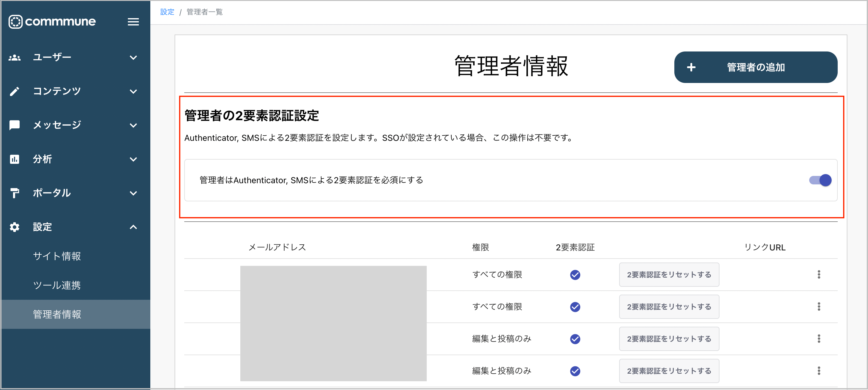
Task: Expand the ユーザー menu chevron
Action: 133,58
